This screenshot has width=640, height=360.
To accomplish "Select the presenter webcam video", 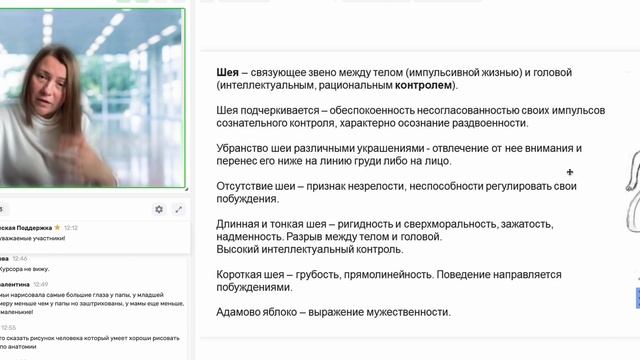I will point(92,98).
